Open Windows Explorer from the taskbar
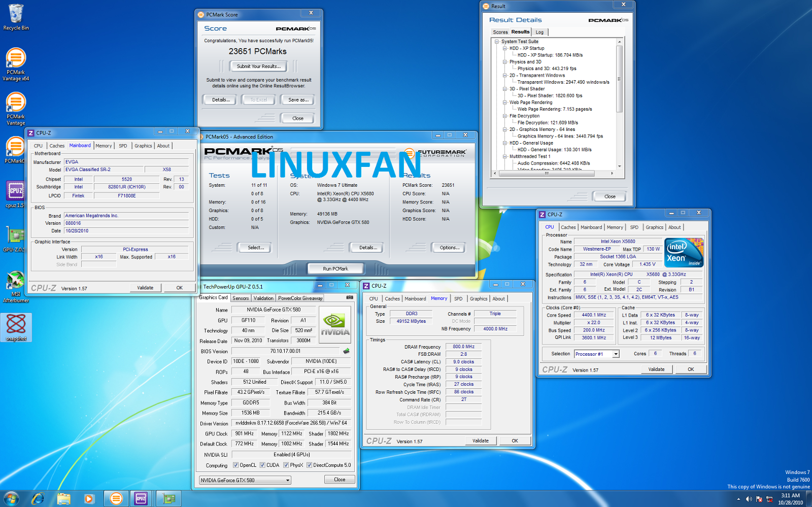Screen dimensions: 812x507 pyautogui.click(x=63, y=499)
